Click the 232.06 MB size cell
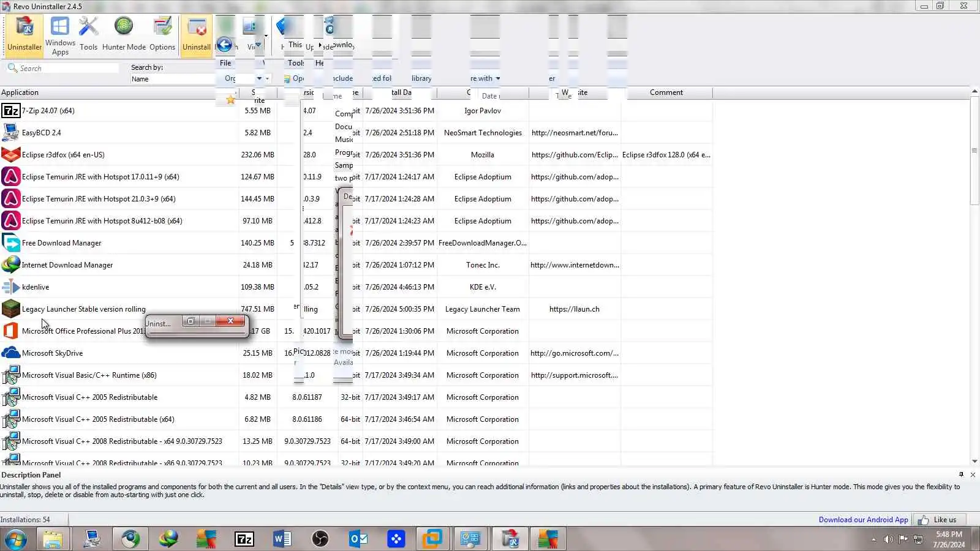This screenshot has height=551, width=980. pyautogui.click(x=257, y=155)
